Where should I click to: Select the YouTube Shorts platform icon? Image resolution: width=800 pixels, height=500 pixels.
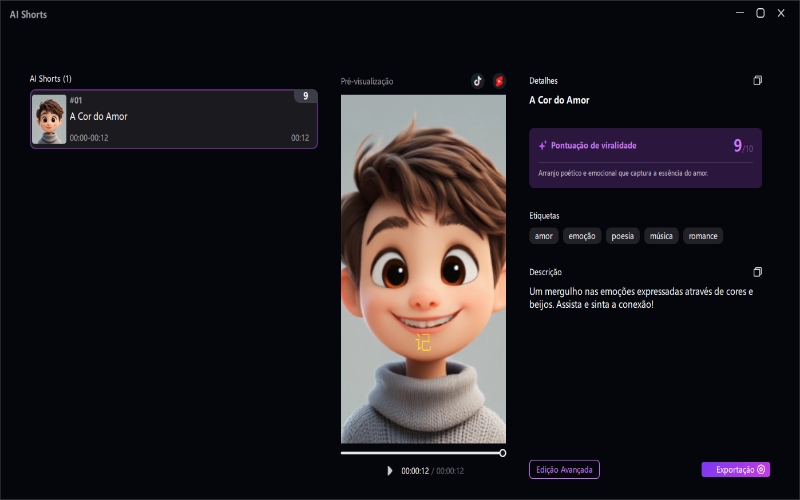pyautogui.click(x=499, y=81)
